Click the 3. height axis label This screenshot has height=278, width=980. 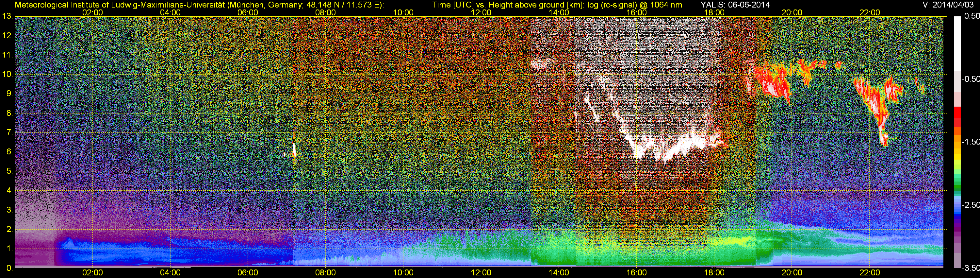click(x=9, y=210)
